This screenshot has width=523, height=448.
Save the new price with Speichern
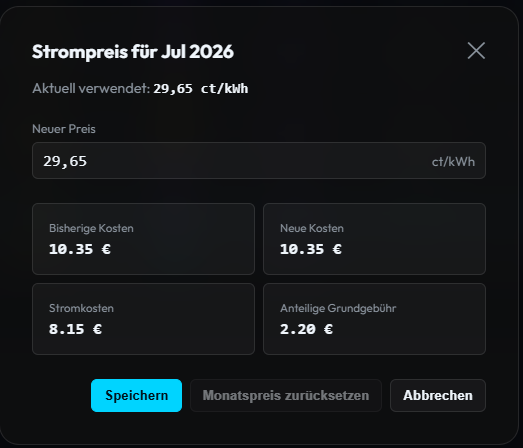tap(136, 395)
